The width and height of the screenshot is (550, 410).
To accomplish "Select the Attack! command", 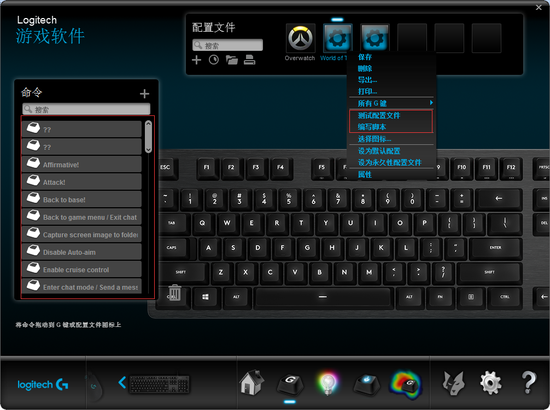I will pos(81,182).
